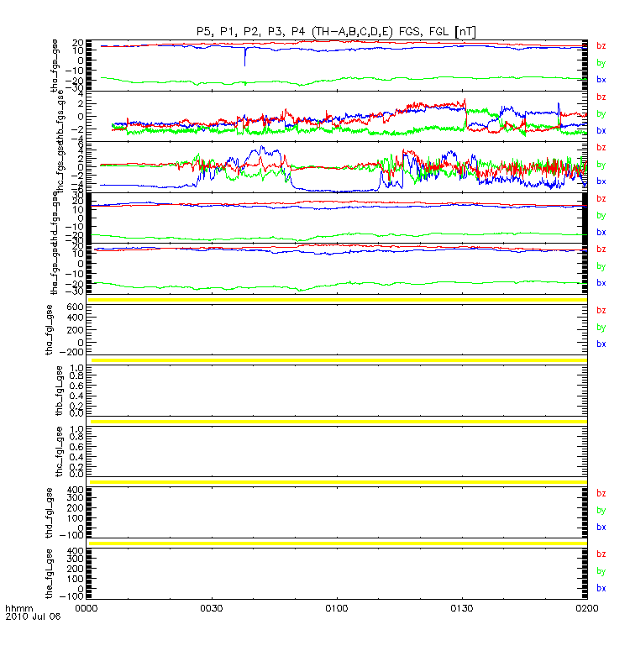Click blue bx legend of thd_fgl_gse panel
The width and height of the screenshot is (630, 672).
tap(601, 528)
